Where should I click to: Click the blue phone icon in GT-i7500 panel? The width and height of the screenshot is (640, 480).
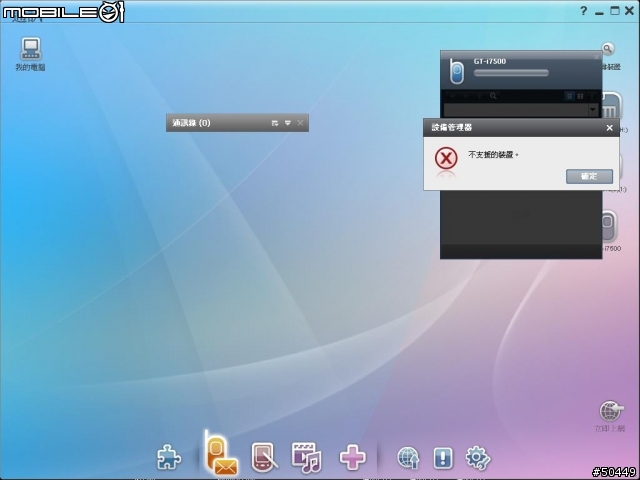click(456, 71)
